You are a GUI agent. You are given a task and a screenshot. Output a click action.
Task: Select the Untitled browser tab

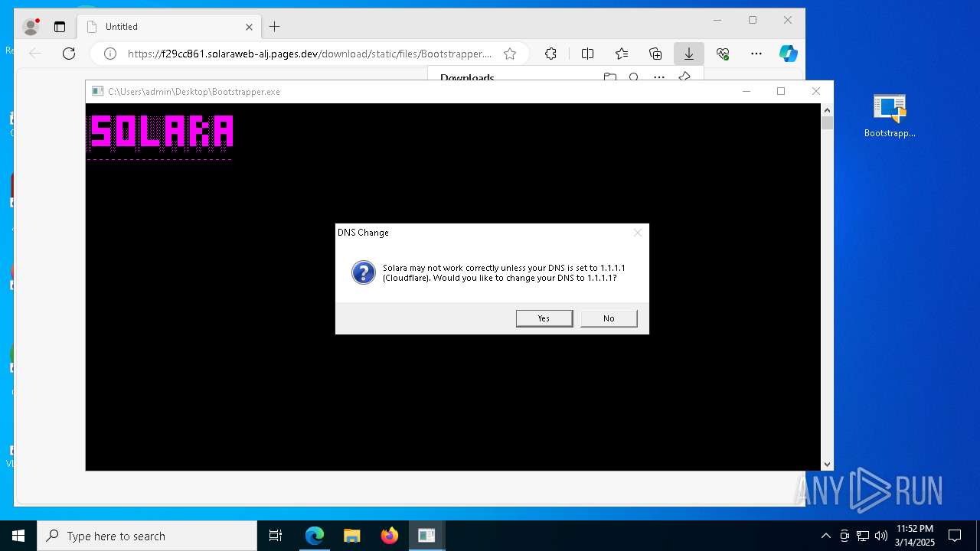(170, 27)
